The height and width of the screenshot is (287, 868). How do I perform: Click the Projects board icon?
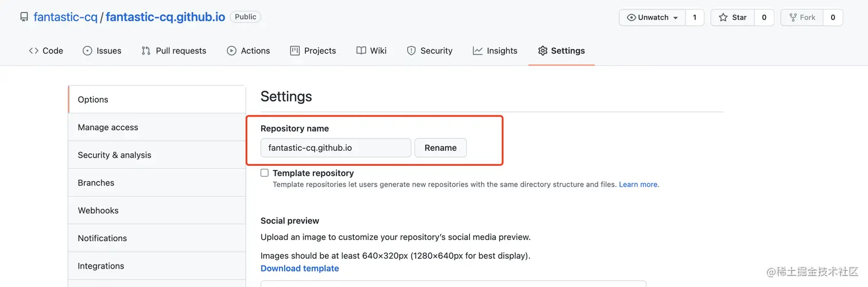[x=295, y=51]
